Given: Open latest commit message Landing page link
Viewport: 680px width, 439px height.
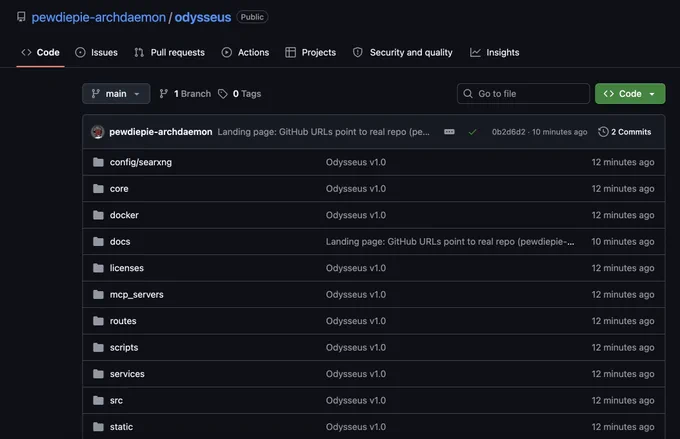Looking at the screenshot, I should (x=324, y=132).
